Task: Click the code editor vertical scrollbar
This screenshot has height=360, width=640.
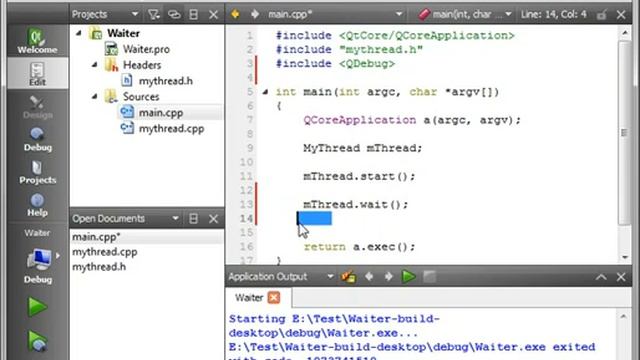Action: (x=625, y=133)
